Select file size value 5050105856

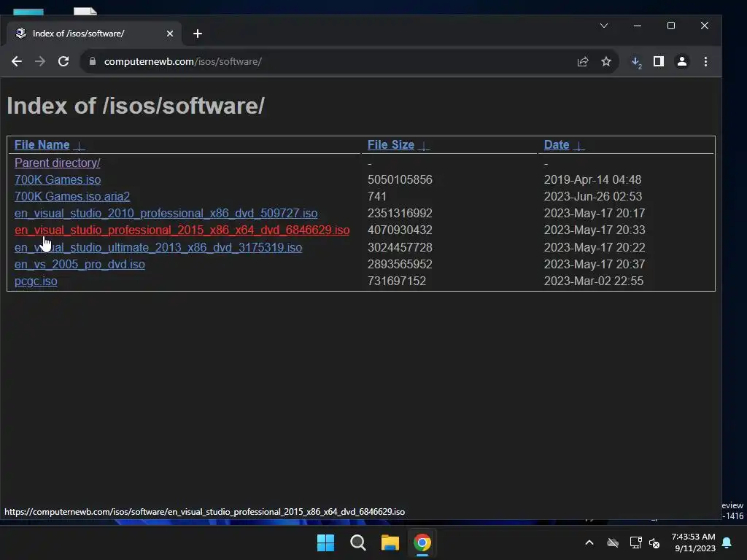(x=400, y=179)
